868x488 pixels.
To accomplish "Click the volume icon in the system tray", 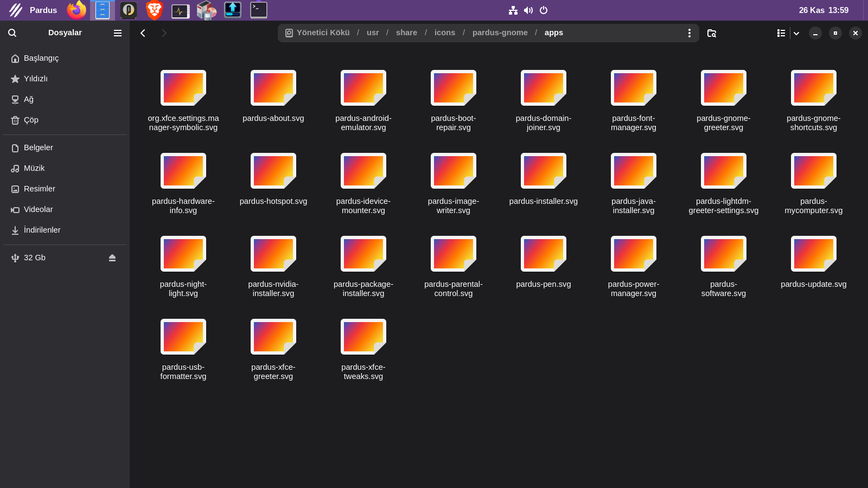I will click(x=528, y=10).
